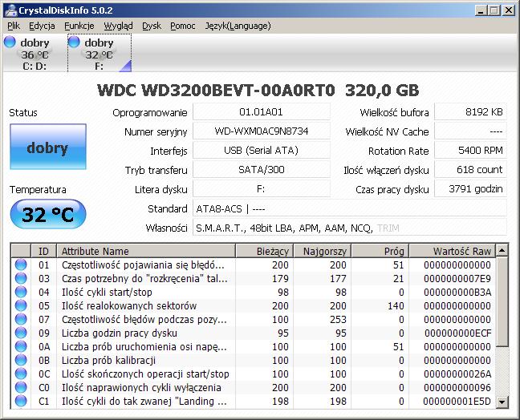Click the status orb for attribute 09
Screen dimensions: 520x420
(x=21, y=333)
